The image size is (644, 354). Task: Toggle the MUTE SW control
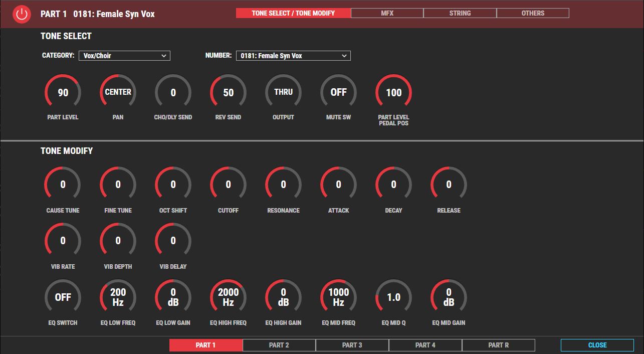point(338,92)
